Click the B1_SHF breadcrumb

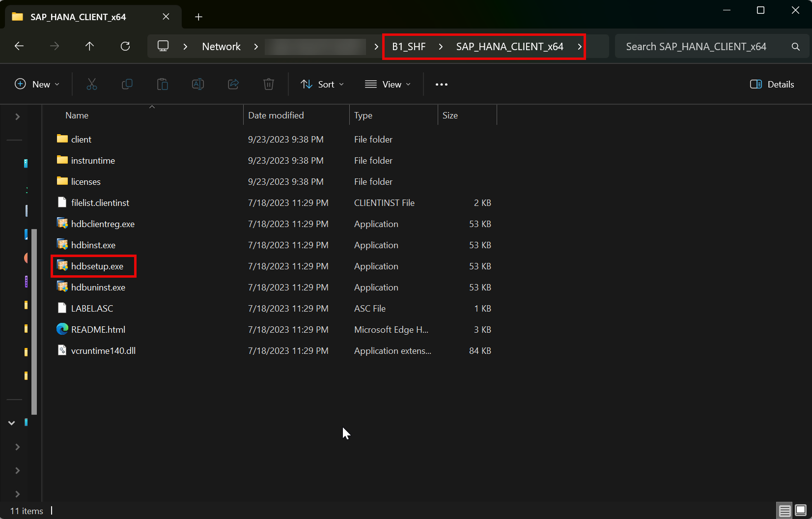pos(409,47)
